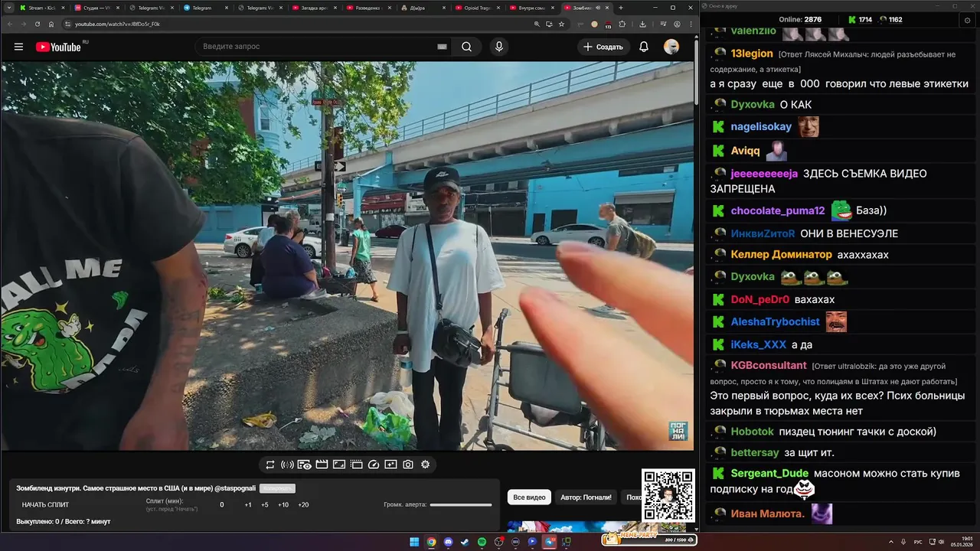This screenshot has height=551, width=980.
Task: Click the speedometer icon under the video
Action: pyautogui.click(x=374, y=465)
